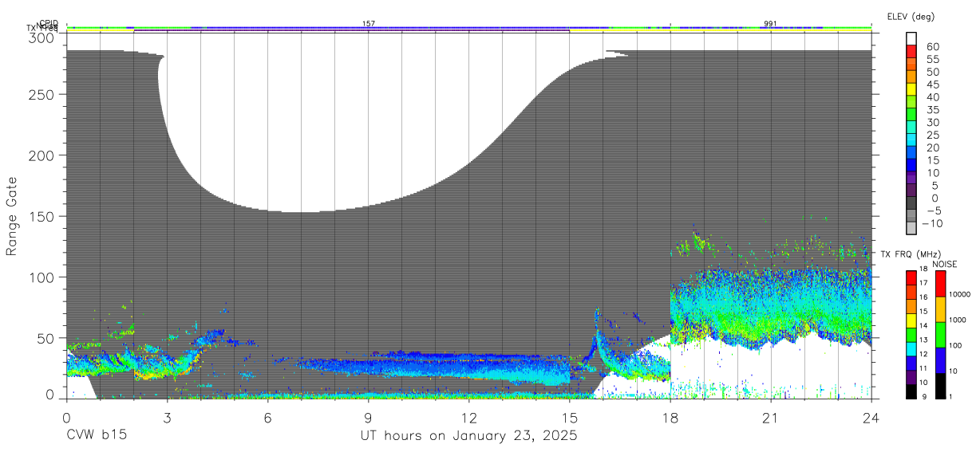Click the x-axis hour label 18
980x452 pixels.
(670, 418)
